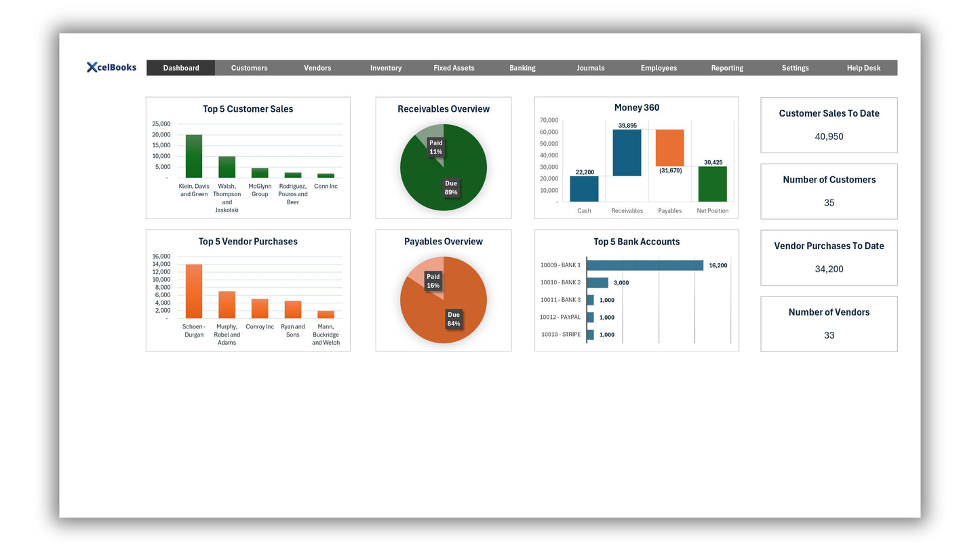Screen dimensions: 980x551
Task: Open the Dashboard tab
Action: pos(181,68)
